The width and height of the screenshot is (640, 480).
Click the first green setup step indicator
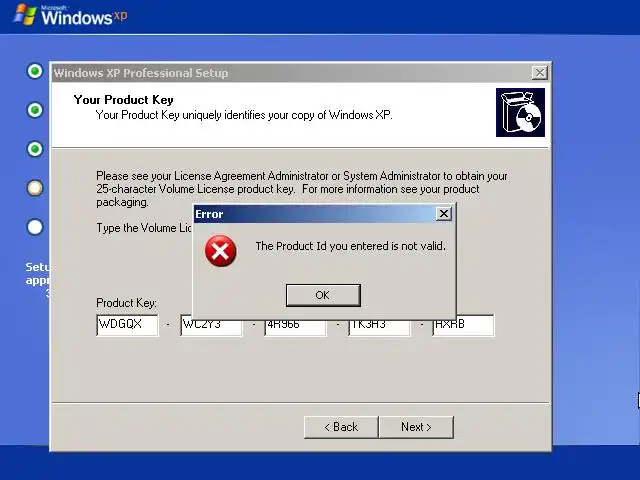pos(35,71)
